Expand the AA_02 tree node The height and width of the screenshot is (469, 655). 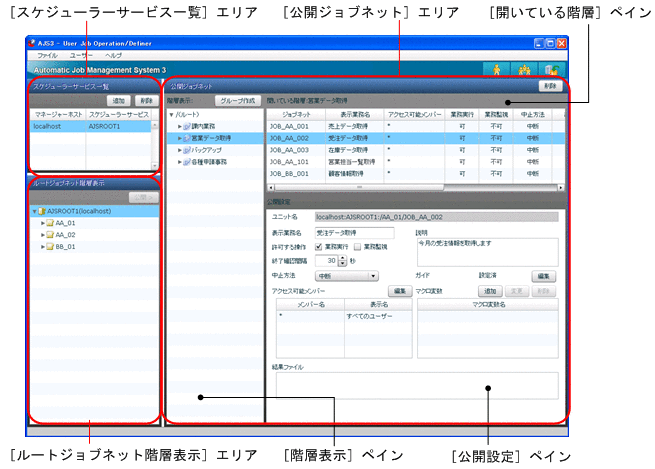[x=42, y=235]
